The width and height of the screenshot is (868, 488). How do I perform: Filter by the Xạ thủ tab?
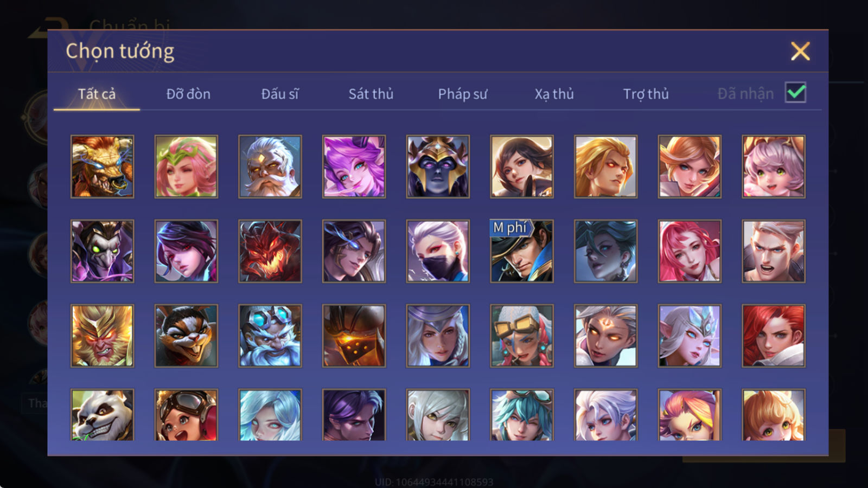click(x=554, y=94)
